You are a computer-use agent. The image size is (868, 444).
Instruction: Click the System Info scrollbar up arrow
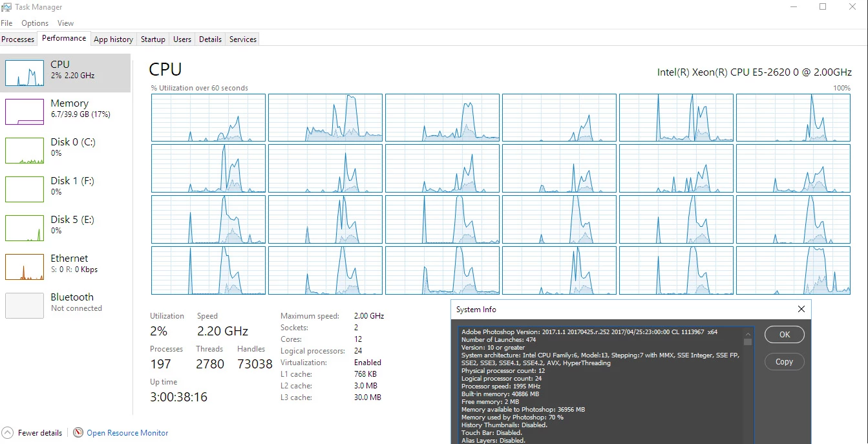coord(748,332)
